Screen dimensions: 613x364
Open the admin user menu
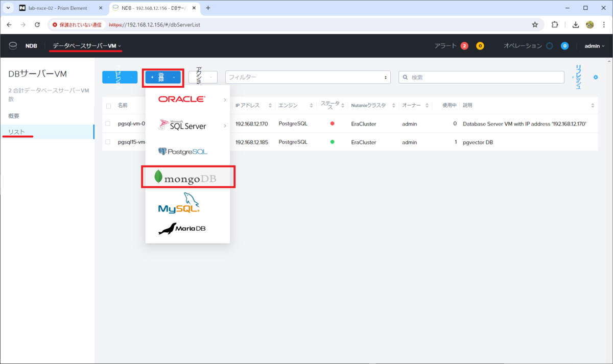pos(595,46)
